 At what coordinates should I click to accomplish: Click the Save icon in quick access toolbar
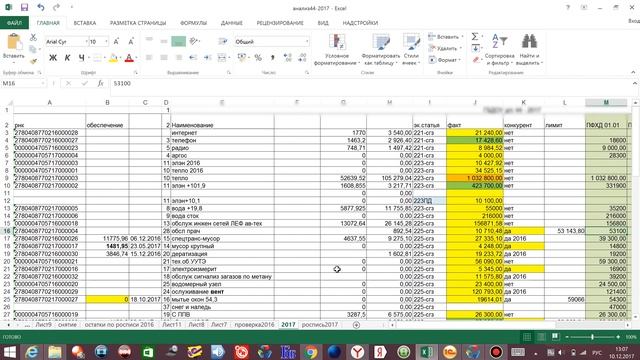[x=24, y=7]
